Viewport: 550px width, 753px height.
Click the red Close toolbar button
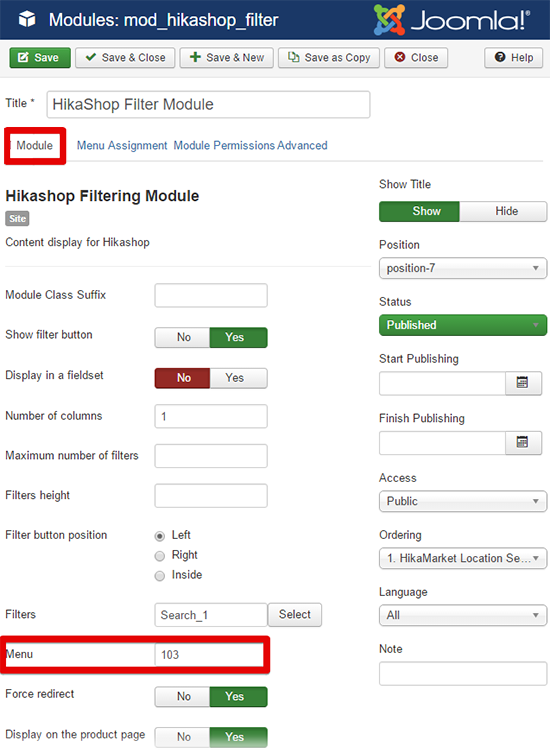point(416,58)
